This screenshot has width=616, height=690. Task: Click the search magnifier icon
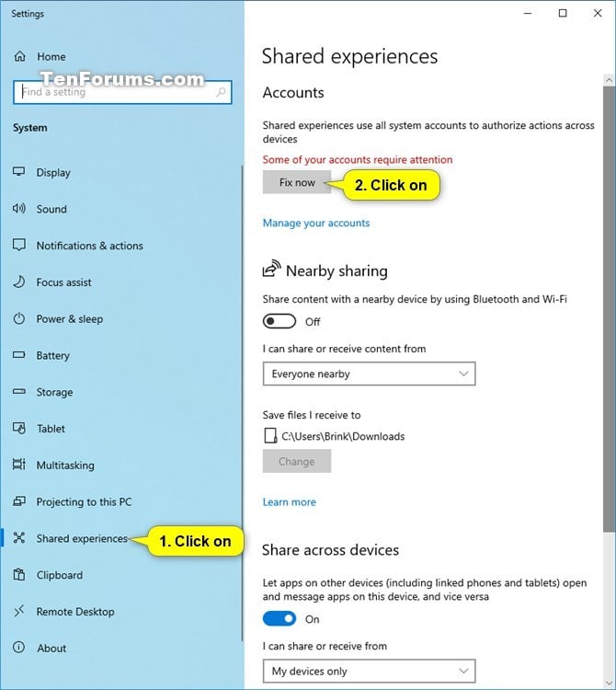[222, 92]
